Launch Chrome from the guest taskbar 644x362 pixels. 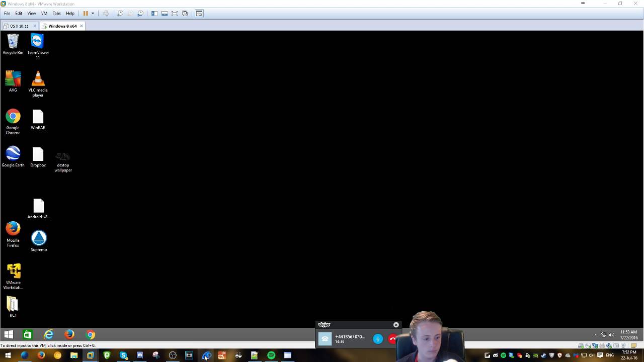91,335
